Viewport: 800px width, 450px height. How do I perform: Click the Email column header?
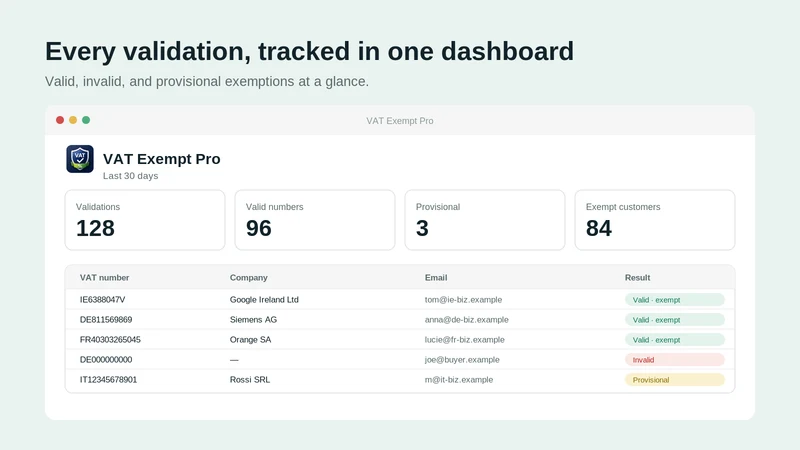pos(436,278)
